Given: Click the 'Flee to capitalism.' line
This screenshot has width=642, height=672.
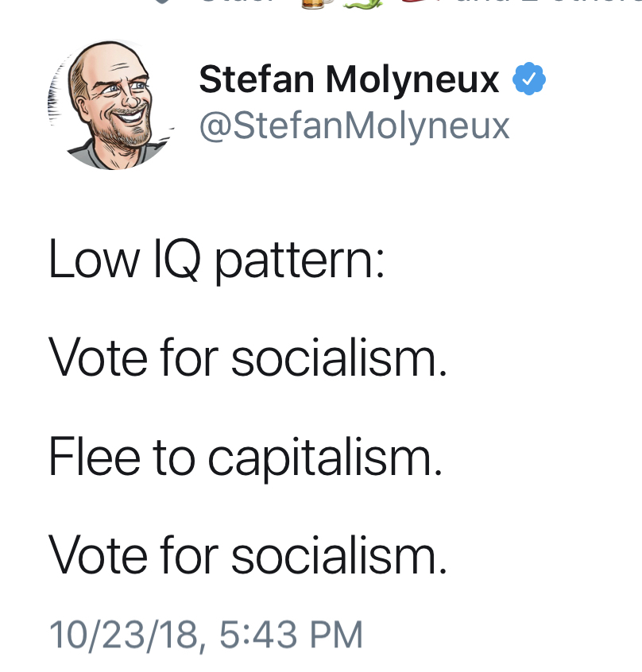Looking at the screenshot, I should [x=246, y=458].
